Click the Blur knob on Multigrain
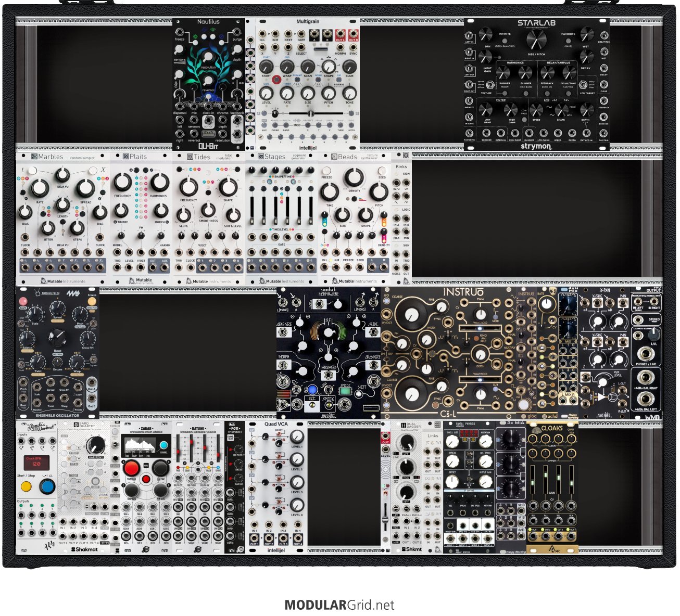This screenshot has width=680, height=616. pyautogui.click(x=349, y=67)
